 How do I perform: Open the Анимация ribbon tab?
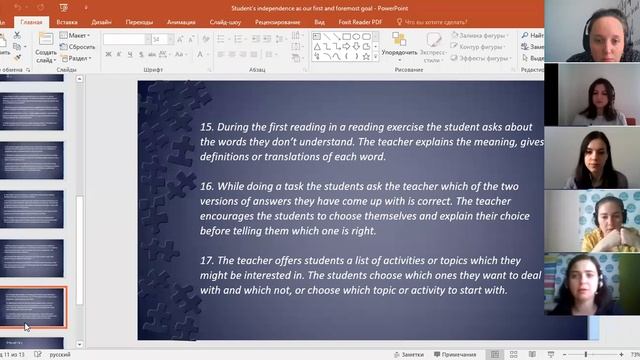181,22
